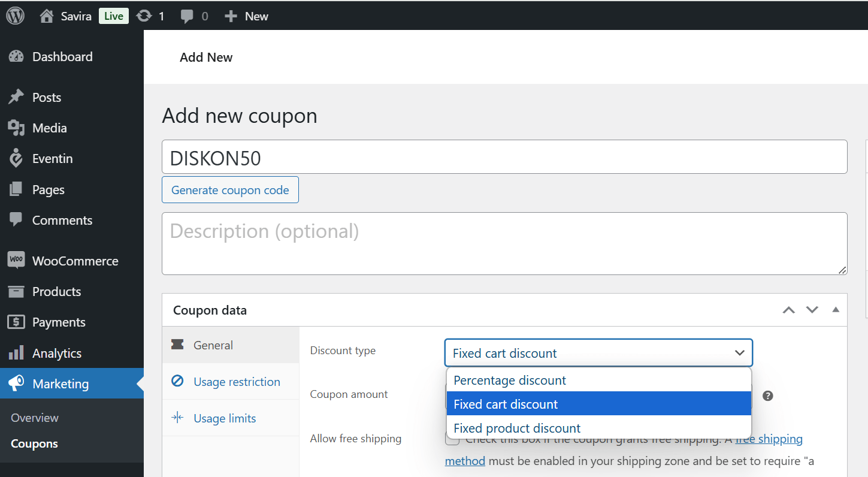Click the Generate coupon code button

(x=230, y=190)
